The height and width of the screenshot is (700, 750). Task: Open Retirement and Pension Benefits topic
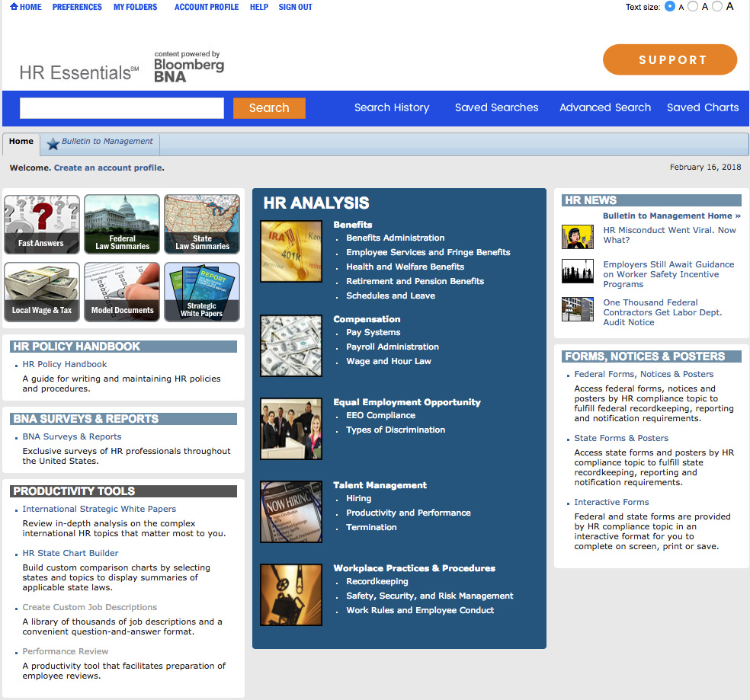click(x=415, y=281)
